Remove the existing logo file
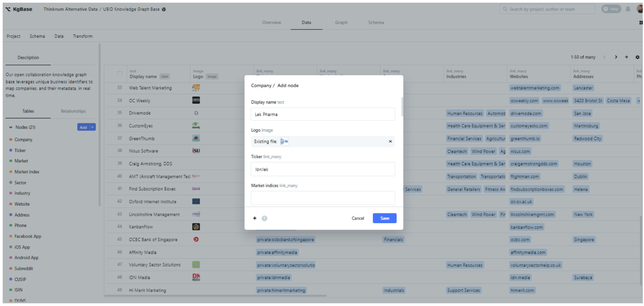 [x=390, y=141]
